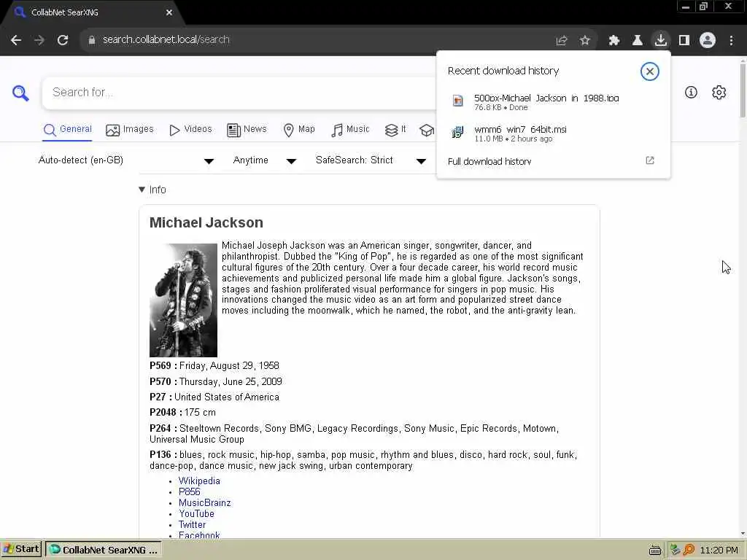747x560 pixels.
Task: Reload the current search page
Action: [x=63, y=40]
